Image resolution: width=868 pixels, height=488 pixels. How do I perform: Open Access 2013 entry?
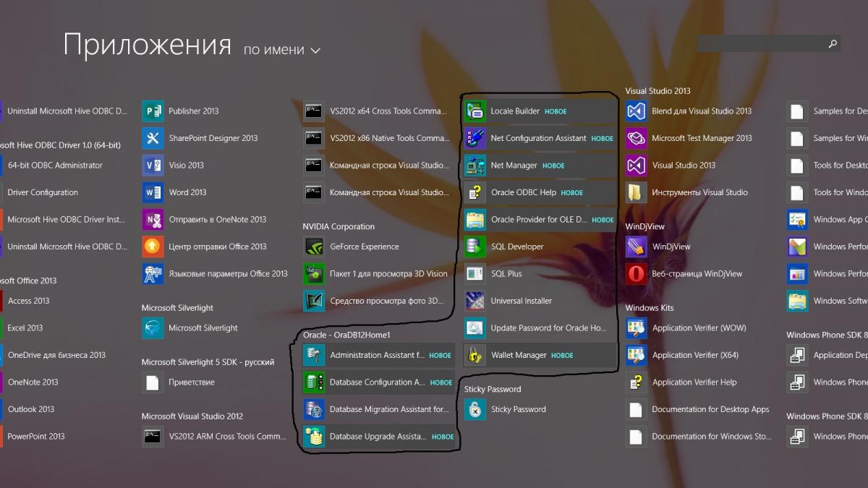tap(29, 301)
